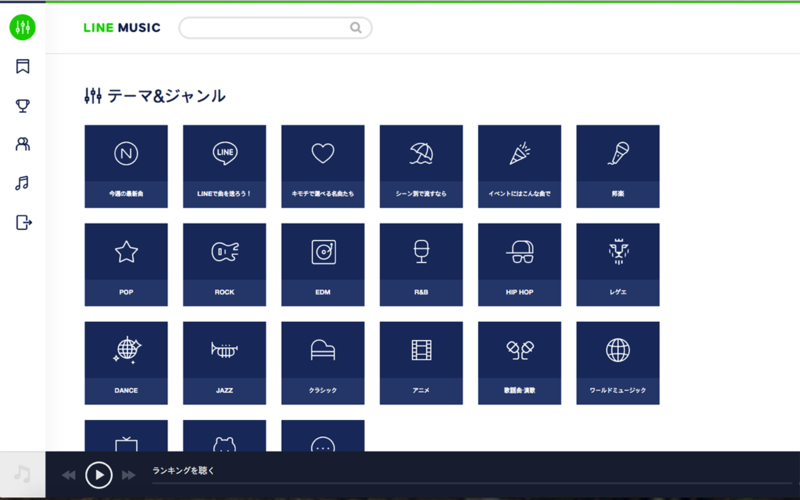Viewport: 800px width, 500px height.
Task: Select the レゲエ lion tile
Action: [x=618, y=265]
